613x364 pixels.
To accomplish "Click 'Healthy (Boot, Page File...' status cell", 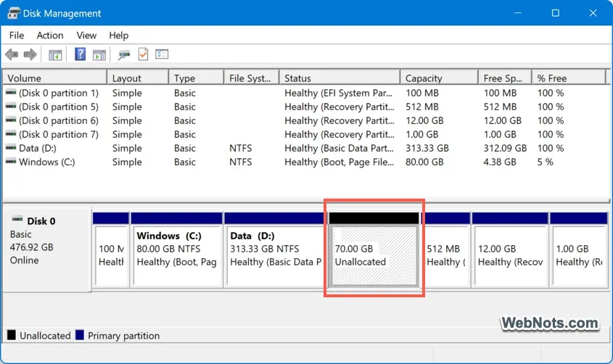I will click(x=339, y=162).
